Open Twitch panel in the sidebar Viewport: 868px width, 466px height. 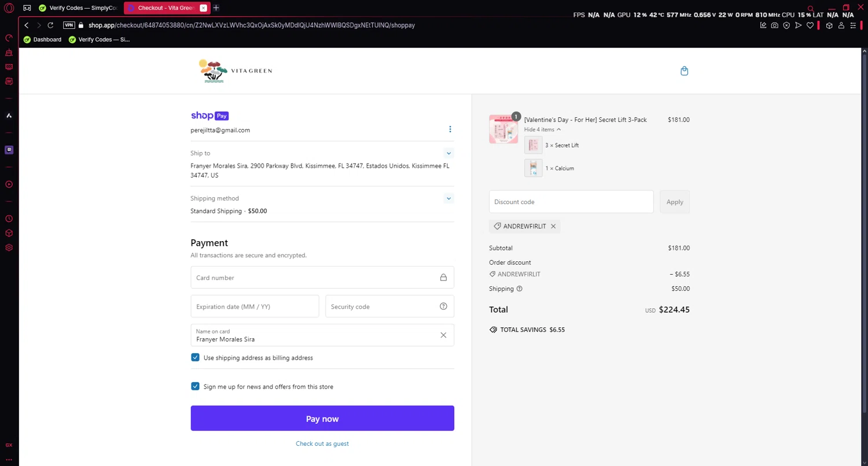9,150
